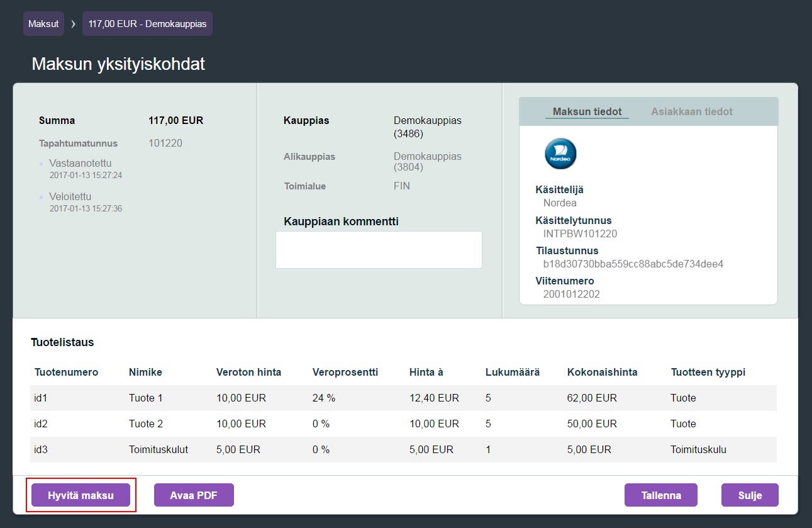Click the Toimituskulut name cell
Viewport: 812px width, 528px height.
click(159, 450)
